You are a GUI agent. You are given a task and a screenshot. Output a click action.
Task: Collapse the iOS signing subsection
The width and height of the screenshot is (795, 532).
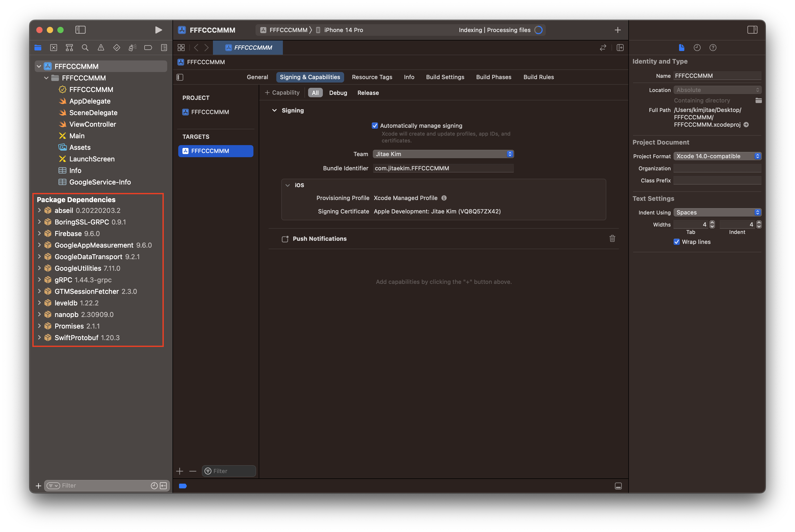click(x=287, y=185)
